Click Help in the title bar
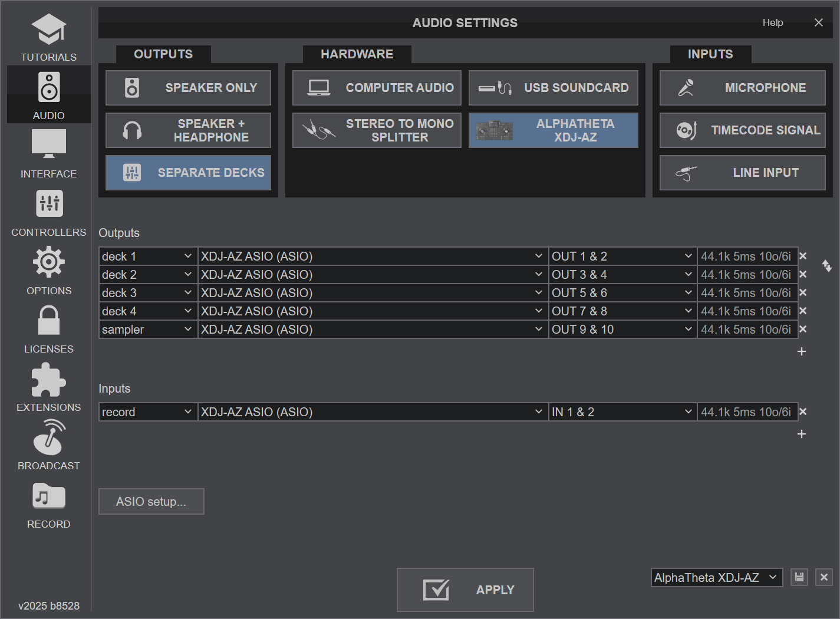 pyautogui.click(x=772, y=22)
